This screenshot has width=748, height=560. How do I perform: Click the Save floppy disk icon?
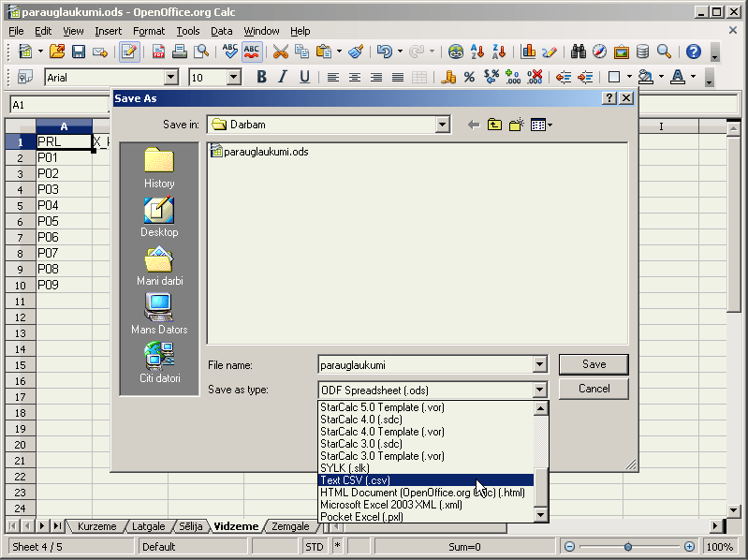[79, 52]
